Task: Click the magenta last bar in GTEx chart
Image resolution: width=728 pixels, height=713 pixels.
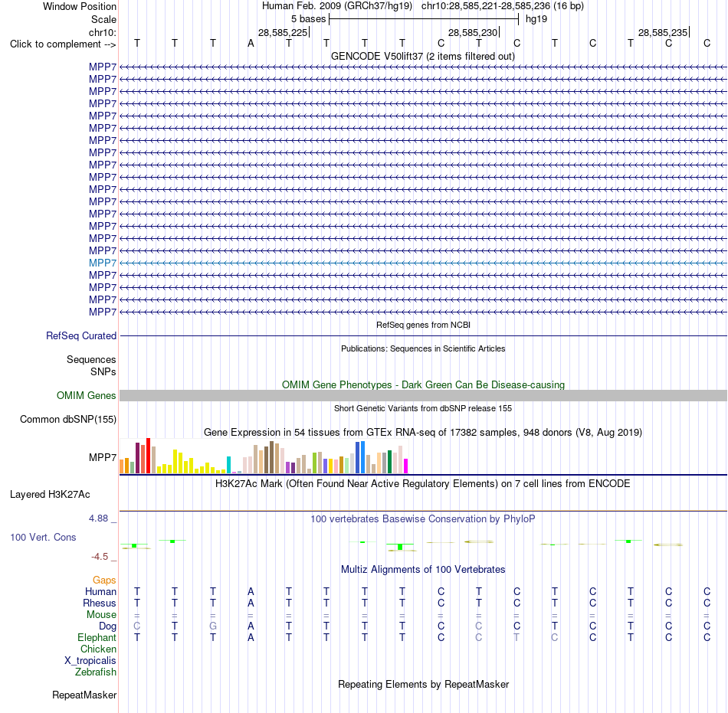Action: coord(406,466)
